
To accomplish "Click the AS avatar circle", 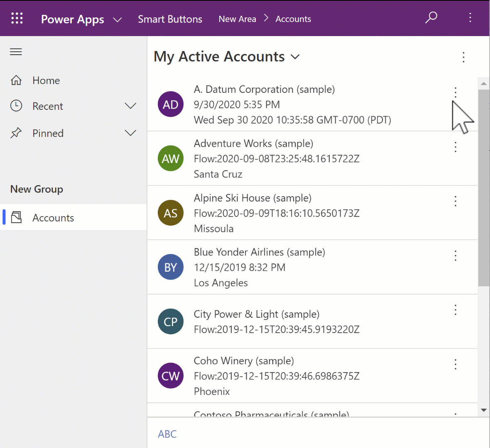I will tap(171, 213).
